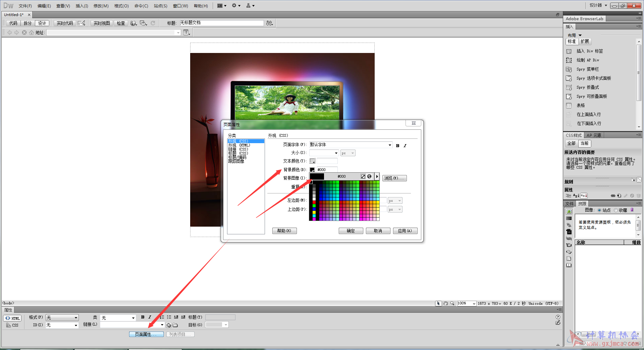Viewport: 644px width, 350px height.
Task: Click the Library book icon in Assets panel
Action: (x=569, y=265)
